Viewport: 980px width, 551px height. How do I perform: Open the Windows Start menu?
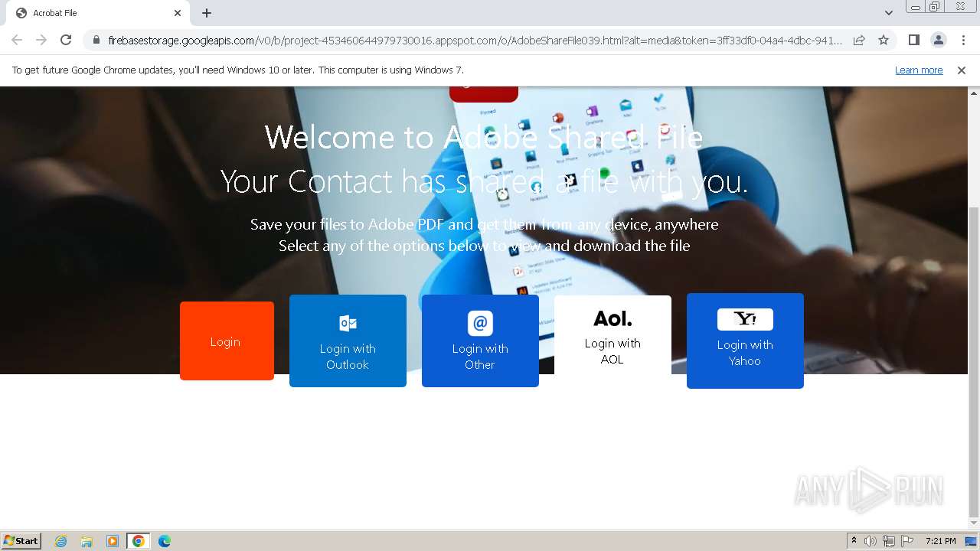coord(21,541)
